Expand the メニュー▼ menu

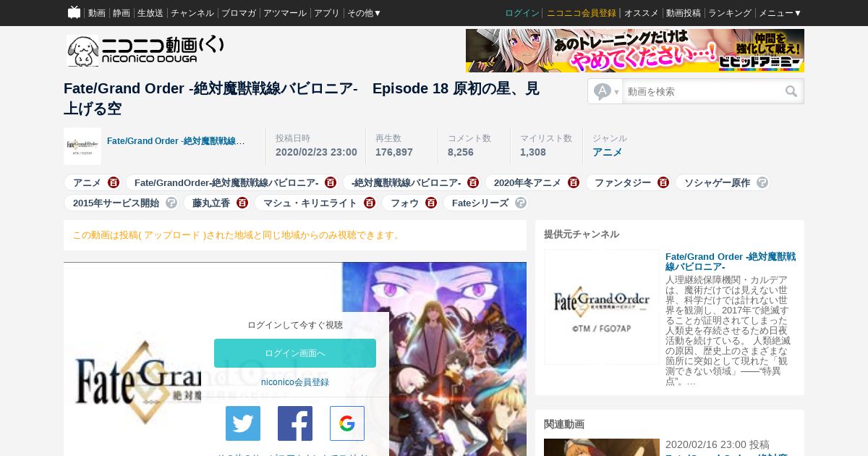[x=780, y=13]
